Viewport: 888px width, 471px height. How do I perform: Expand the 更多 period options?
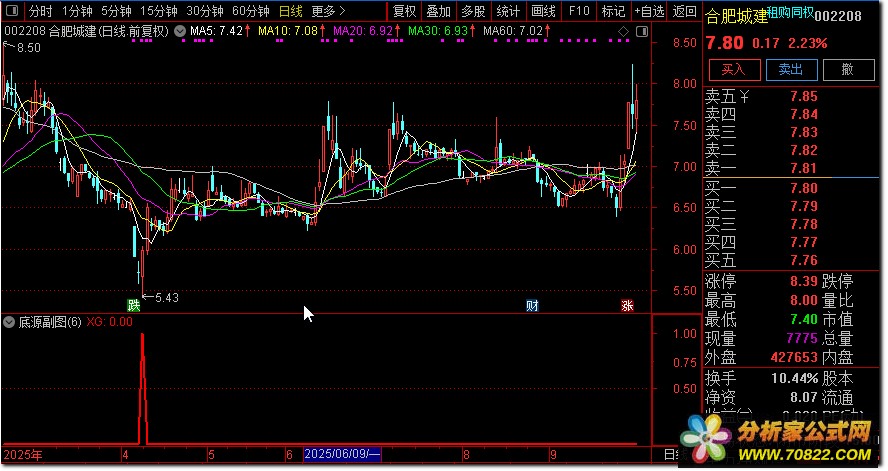pos(327,12)
